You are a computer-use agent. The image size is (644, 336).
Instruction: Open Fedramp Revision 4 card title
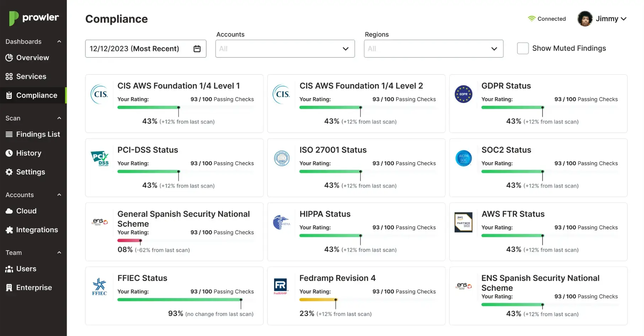(x=337, y=278)
